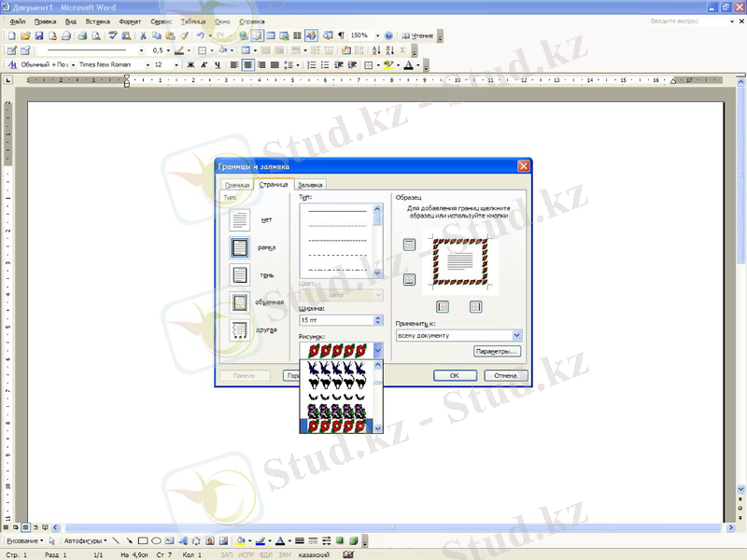Viewport: 747px width, 560px height.
Task: Run spelling check from the toolbar
Action: tap(111, 35)
